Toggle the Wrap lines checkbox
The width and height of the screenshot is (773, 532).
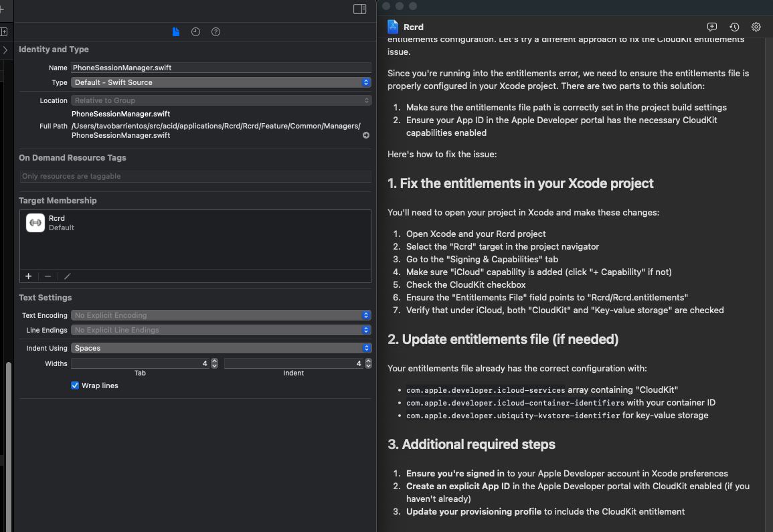click(75, 385)
